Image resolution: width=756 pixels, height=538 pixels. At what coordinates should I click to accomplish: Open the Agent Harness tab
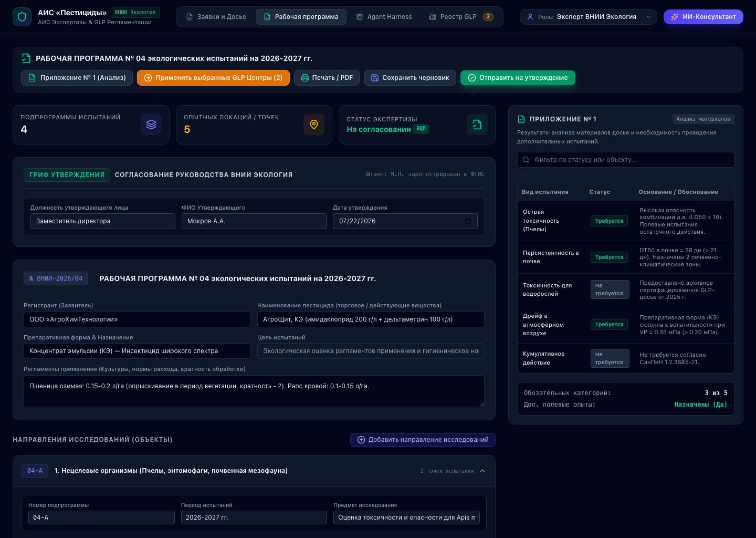coord(384,17)
